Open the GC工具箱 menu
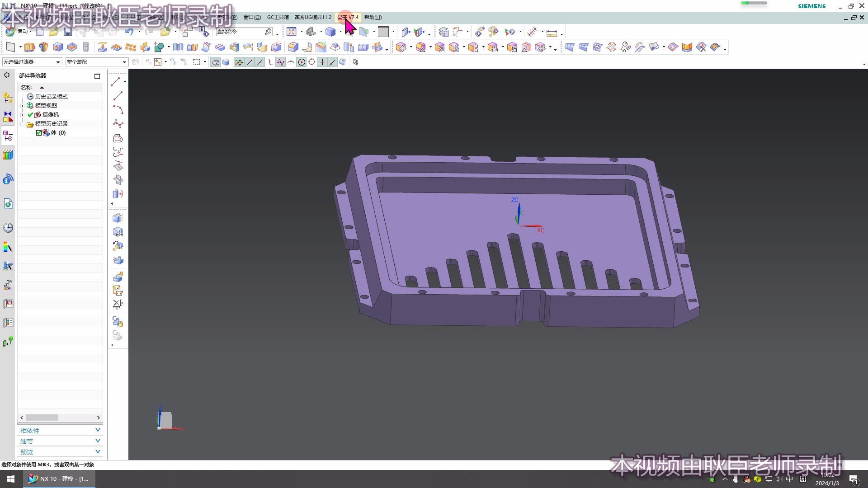The height and width of the screenshot is (488, 868). (278, 17)
